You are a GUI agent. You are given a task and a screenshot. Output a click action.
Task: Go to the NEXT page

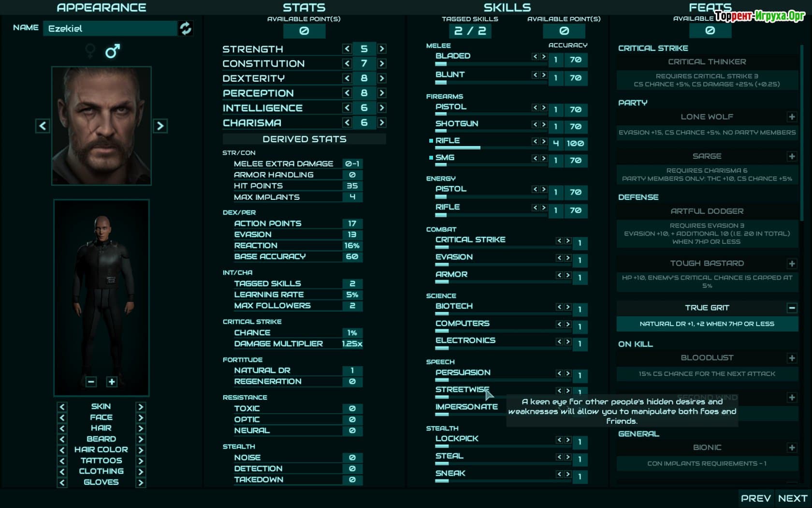(x=792, y=498)
